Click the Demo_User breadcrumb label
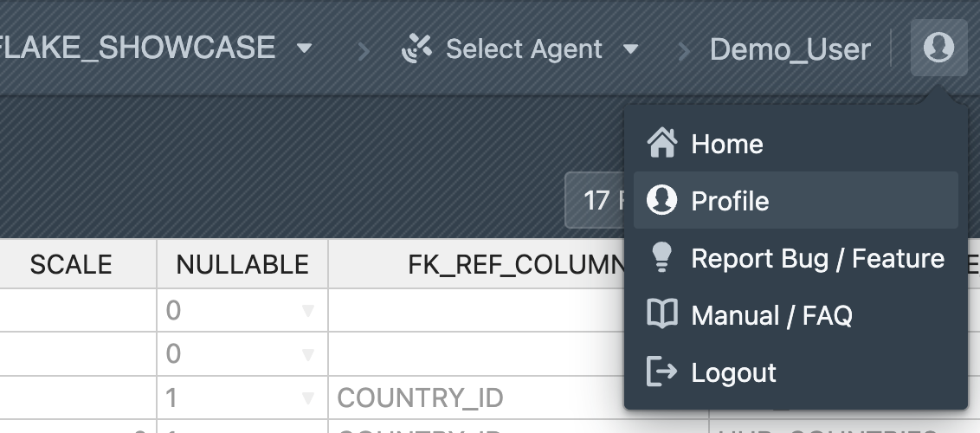The height and width of the screenshot is (433, 980). point(790,49)
